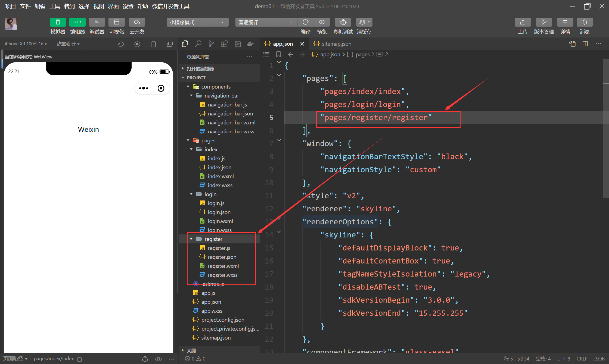Image resolution: width=609 pixels, height=364 pixels.
Task: Open source control branch icon in sidebar
Action: pyautogui.click(x=211, y=44)
